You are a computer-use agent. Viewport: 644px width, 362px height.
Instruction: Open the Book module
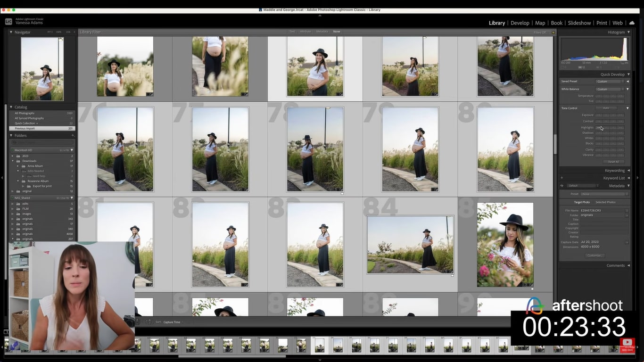coord(557,23)
